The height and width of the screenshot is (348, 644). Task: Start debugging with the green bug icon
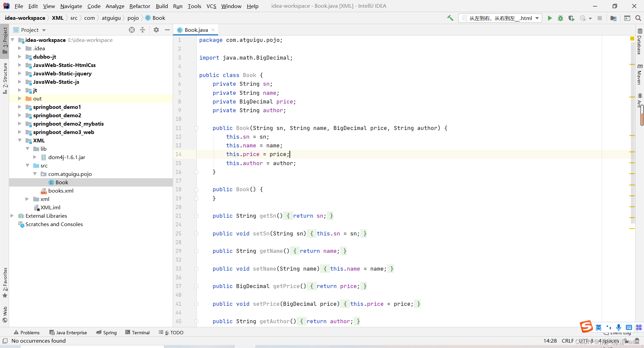[x=560, y=18]
